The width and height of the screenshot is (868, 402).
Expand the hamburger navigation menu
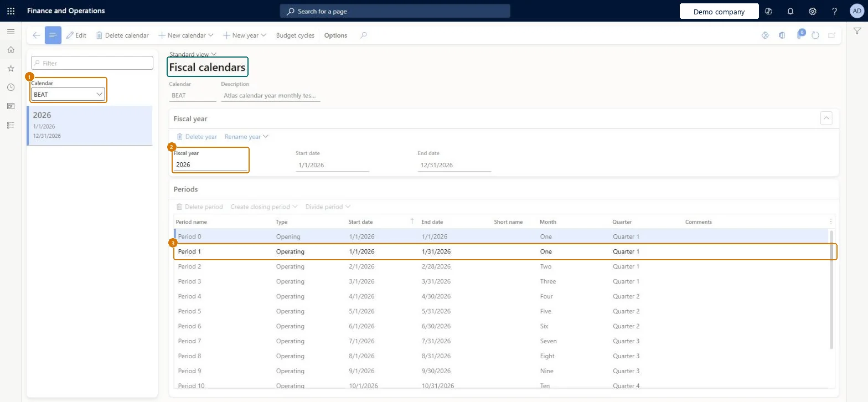pos(11,32)
